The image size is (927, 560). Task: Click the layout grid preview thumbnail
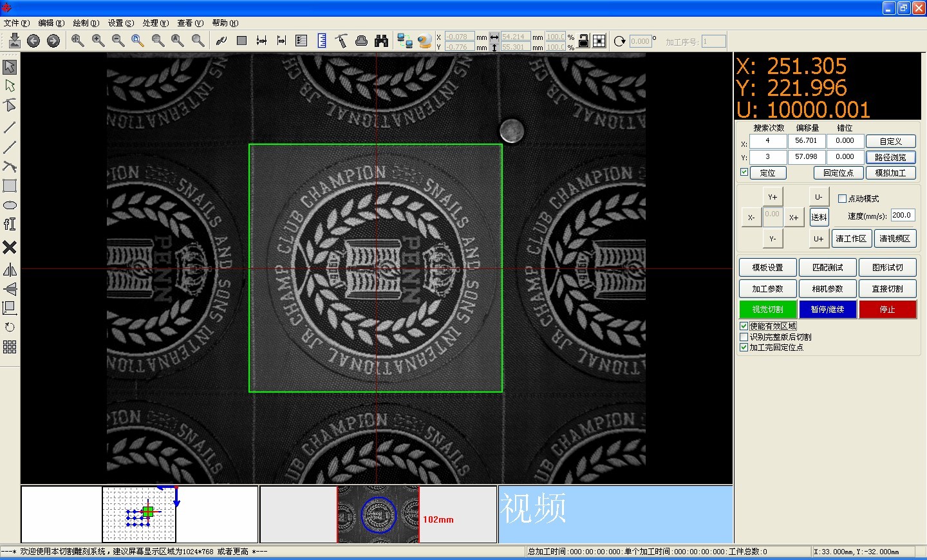(139, 514)
